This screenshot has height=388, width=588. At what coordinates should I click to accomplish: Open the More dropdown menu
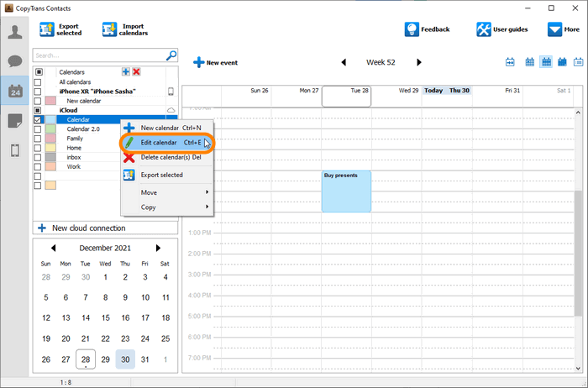[x=564, y=29]
